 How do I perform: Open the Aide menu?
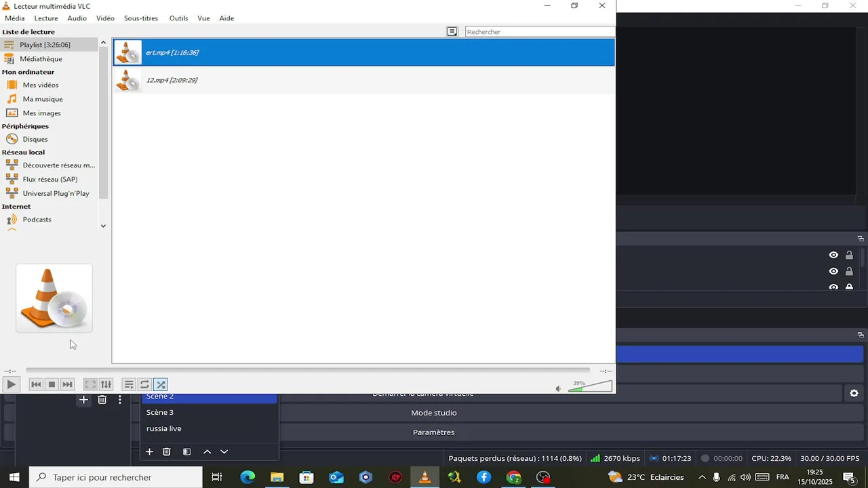[226, 18]
